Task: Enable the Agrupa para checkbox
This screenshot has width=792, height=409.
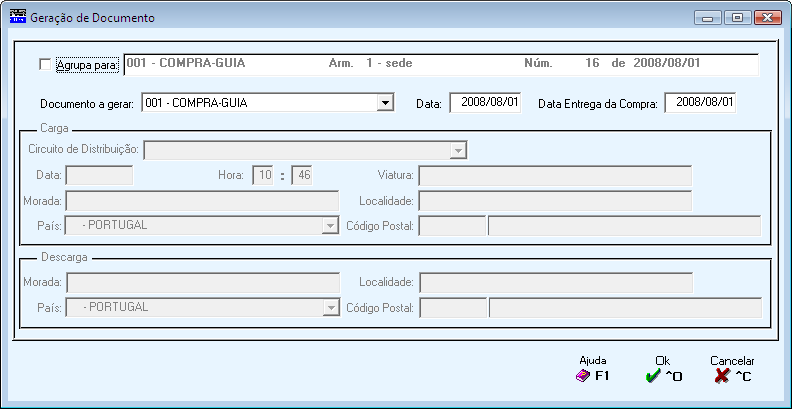Action: 45,65
